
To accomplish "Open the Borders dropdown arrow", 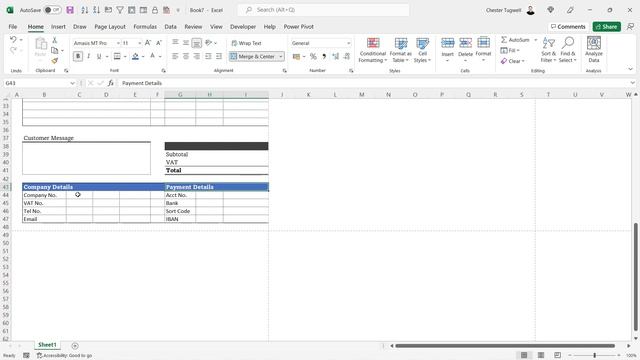I will [125, 56].
